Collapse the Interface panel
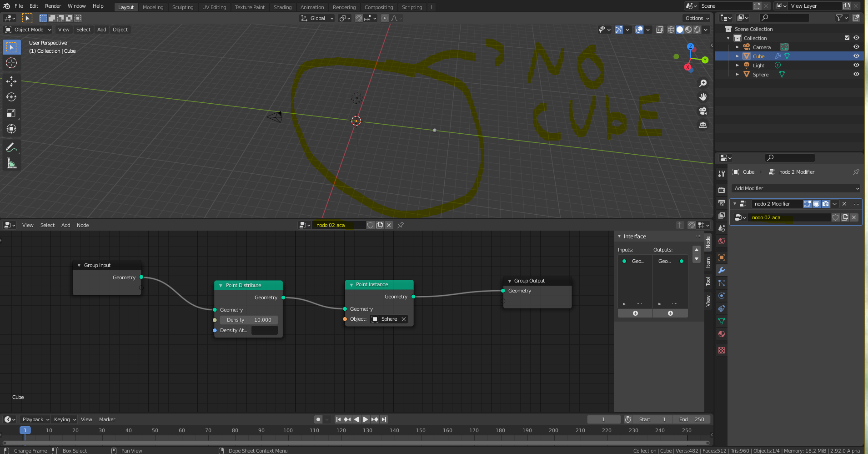868x454 pixels. point(619,237)
